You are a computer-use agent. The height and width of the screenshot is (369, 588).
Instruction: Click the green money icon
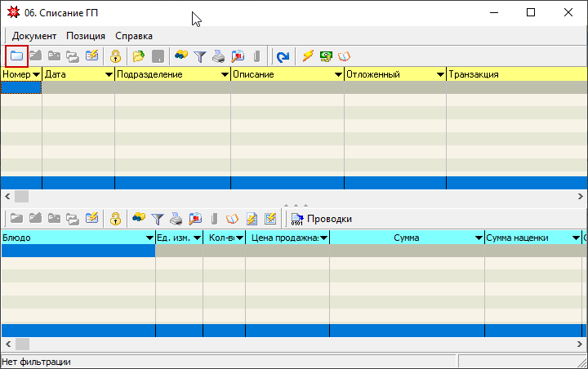[x=326, y=56]
